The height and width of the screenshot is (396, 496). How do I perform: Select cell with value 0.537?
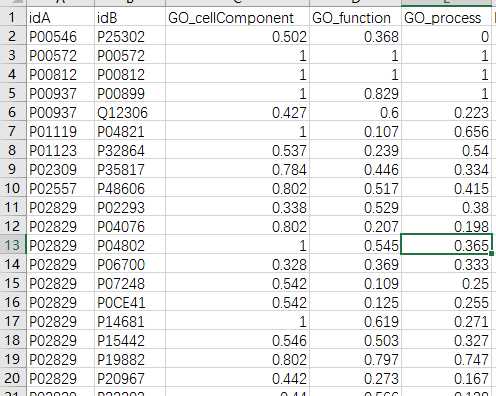237,150
